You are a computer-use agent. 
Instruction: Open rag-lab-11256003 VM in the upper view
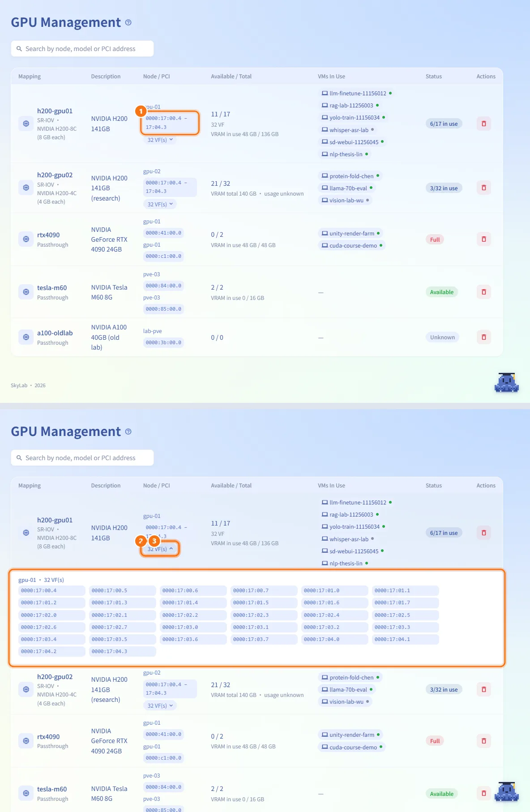350,105
